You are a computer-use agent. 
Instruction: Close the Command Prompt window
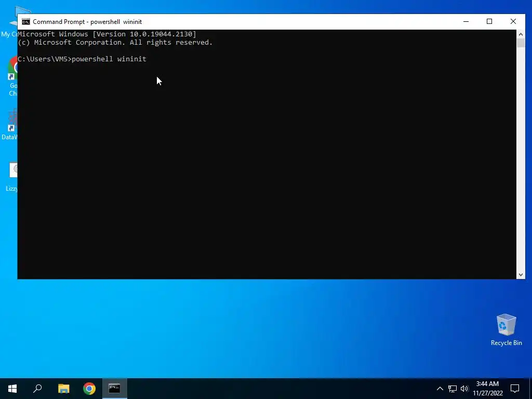[x=513, y=22]
